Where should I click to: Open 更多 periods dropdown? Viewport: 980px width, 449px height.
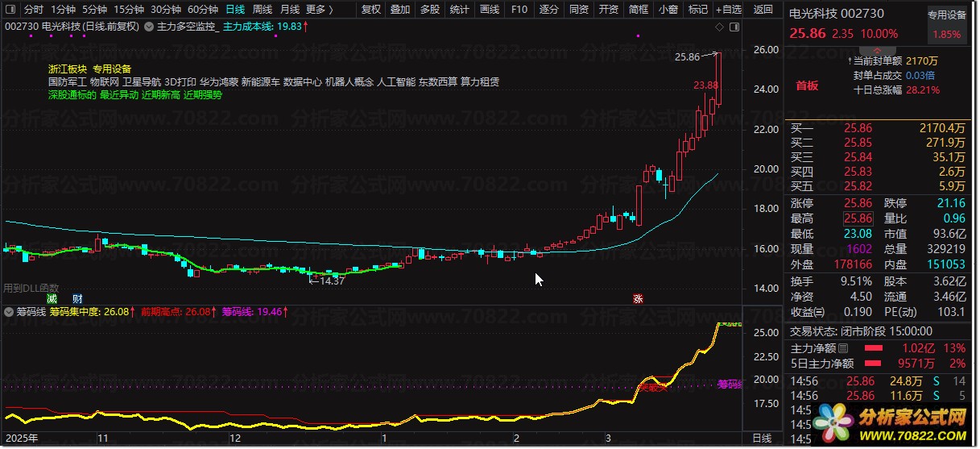click(320, 10)
